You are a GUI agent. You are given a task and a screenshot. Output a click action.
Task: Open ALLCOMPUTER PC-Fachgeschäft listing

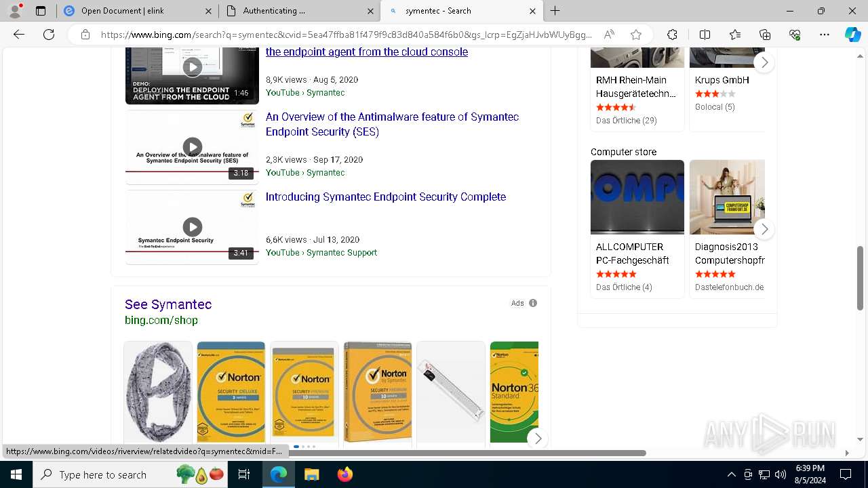pyautogui.click(x=633, y=253)
